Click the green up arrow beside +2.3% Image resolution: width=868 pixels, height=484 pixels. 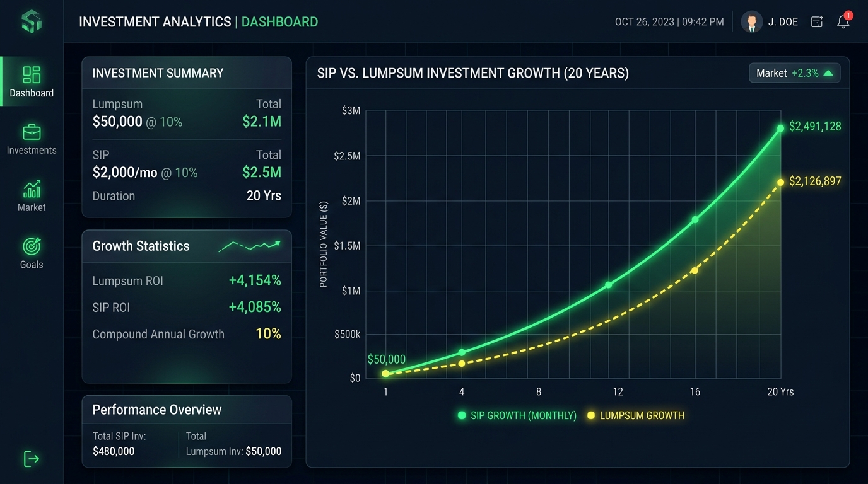click(828, 73)
